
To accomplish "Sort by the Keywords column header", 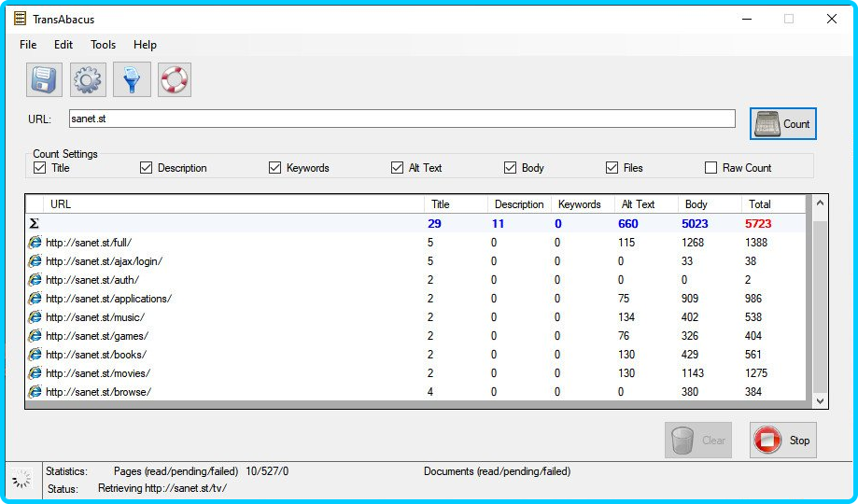I will click(x=583, y=204).
